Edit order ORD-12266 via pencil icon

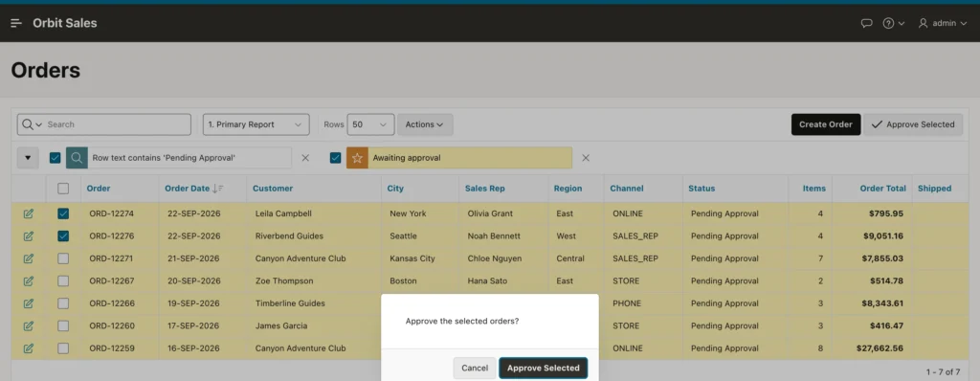(28, 303)
